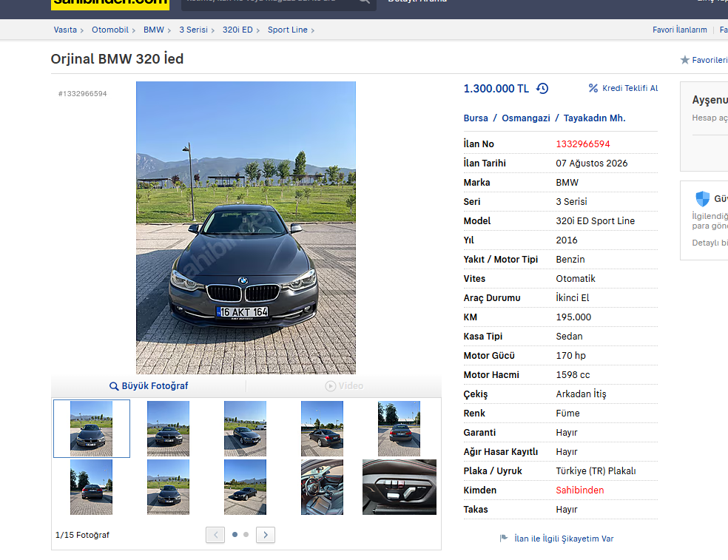The width and height of the screenshot is (728, 560).
Task: Click the 320i ED Sport Line model value
Action: point(596,221)
